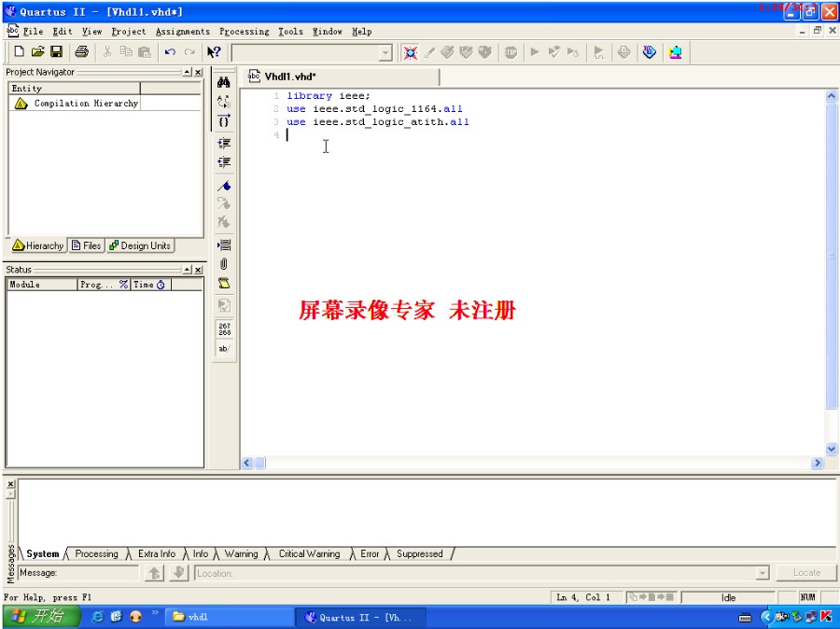Viewport: 840px width, 629px height.
Task: Click the Locate button
Action: click(806, 573)
